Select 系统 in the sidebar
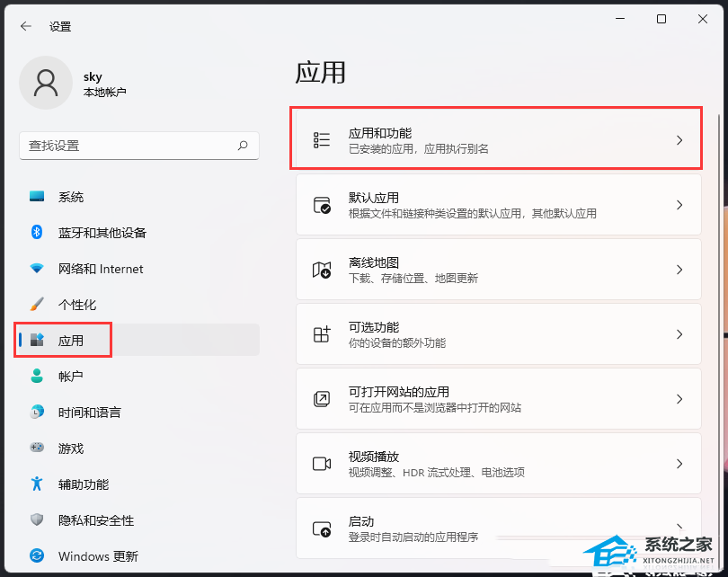Viewport: 728px width, 577px height. 138,197
